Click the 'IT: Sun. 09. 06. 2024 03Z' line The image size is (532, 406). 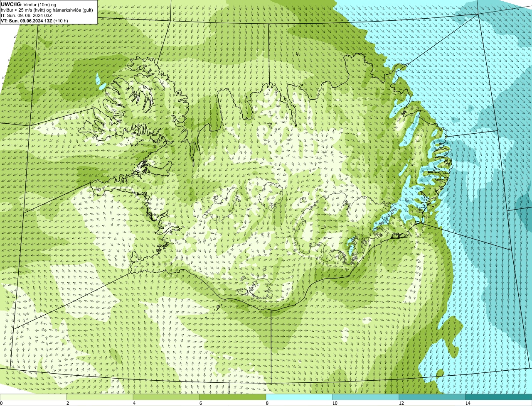point(27,15)
